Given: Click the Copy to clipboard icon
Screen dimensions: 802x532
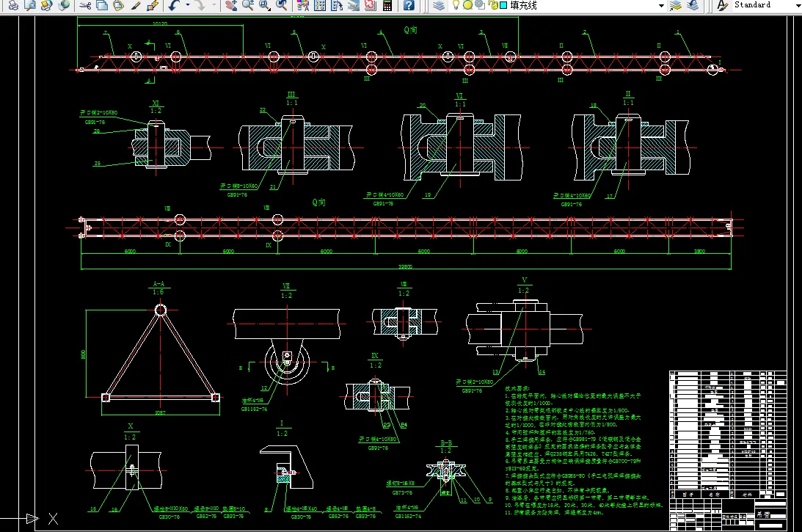Looking at the screenshot, I should [x=102, y=5].
